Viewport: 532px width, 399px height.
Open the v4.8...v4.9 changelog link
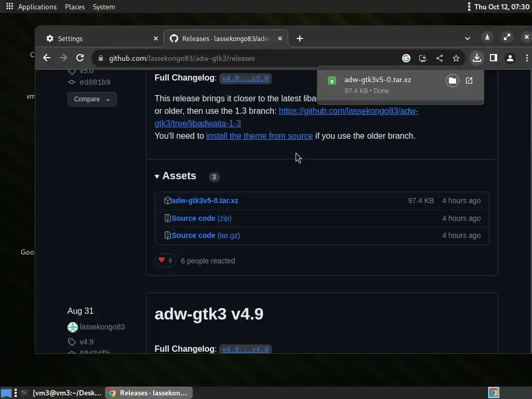pos(245,350)
